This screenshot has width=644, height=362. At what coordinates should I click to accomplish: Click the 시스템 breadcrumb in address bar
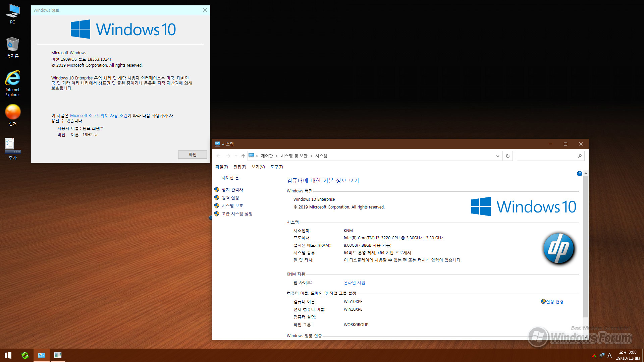coord(321,156)
